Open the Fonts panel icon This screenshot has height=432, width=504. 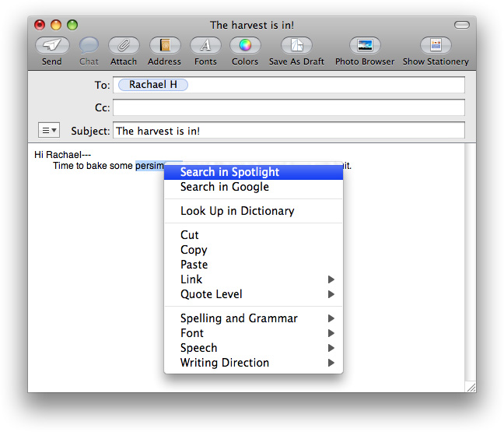[x=205, y=45]
